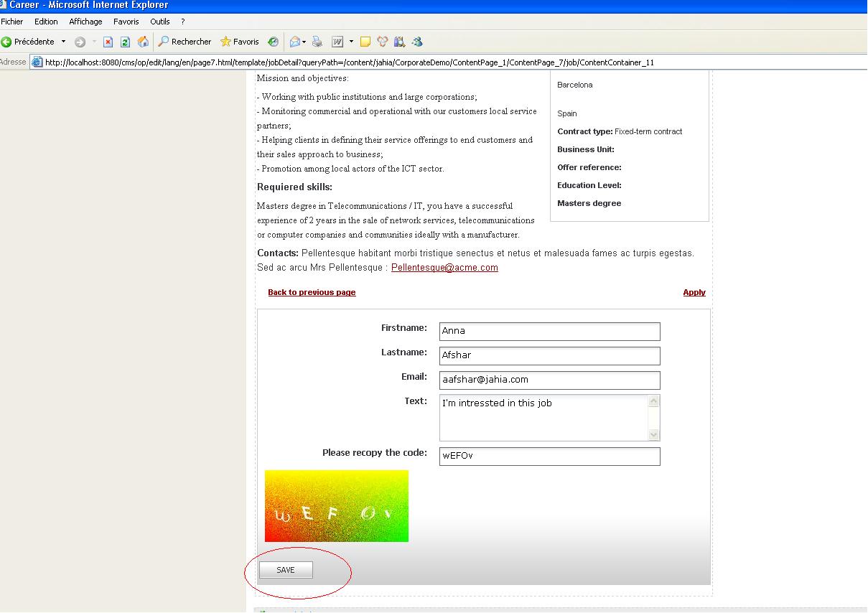
Task: Open the Favoris star button
Action: (x=240, y=42)
